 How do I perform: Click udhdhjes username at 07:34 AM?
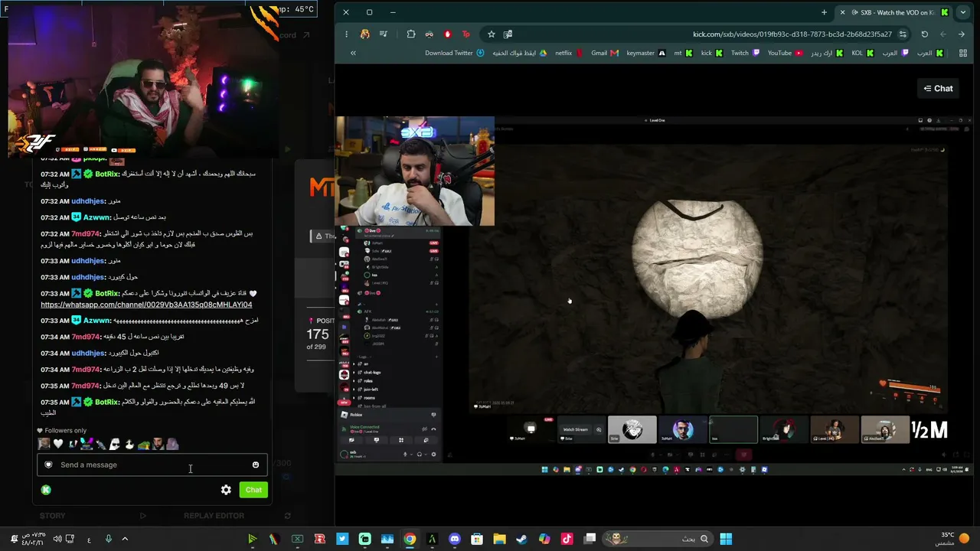coord(88,353)
